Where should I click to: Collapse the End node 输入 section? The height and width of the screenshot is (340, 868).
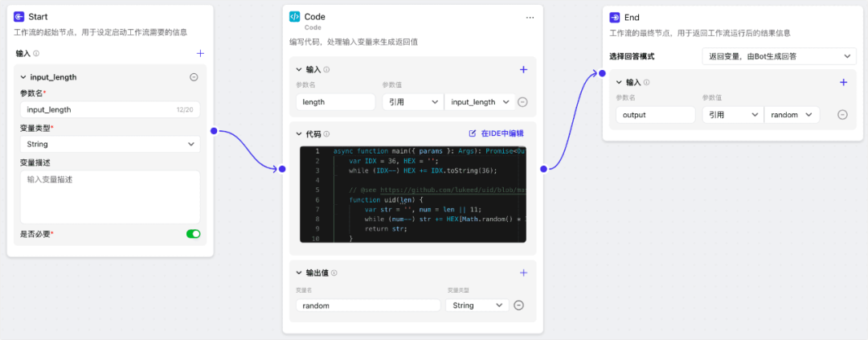click(x=619, y=82)
